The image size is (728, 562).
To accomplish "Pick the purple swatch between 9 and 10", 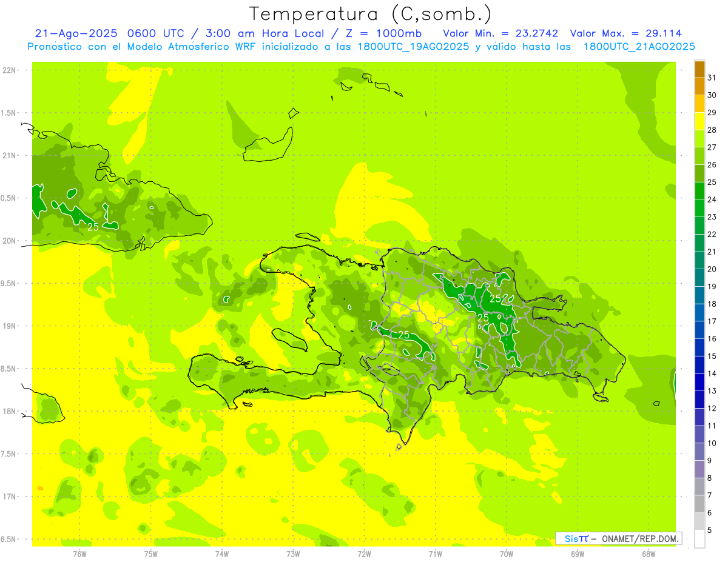I will pos(699,452).
